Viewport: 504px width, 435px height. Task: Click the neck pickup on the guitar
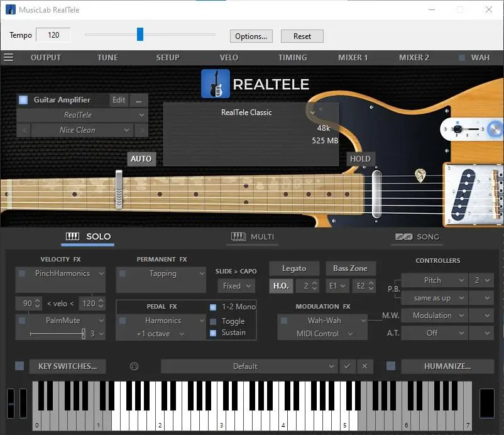(x=376, y=194)
